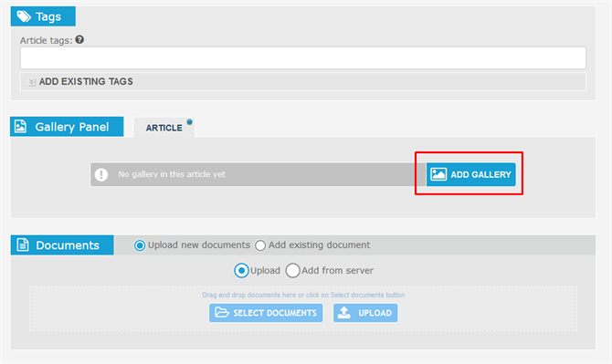This screenshot has width=612, height=364.
Task: Focus the Article tags input field
Action: [x=303, y=57]
